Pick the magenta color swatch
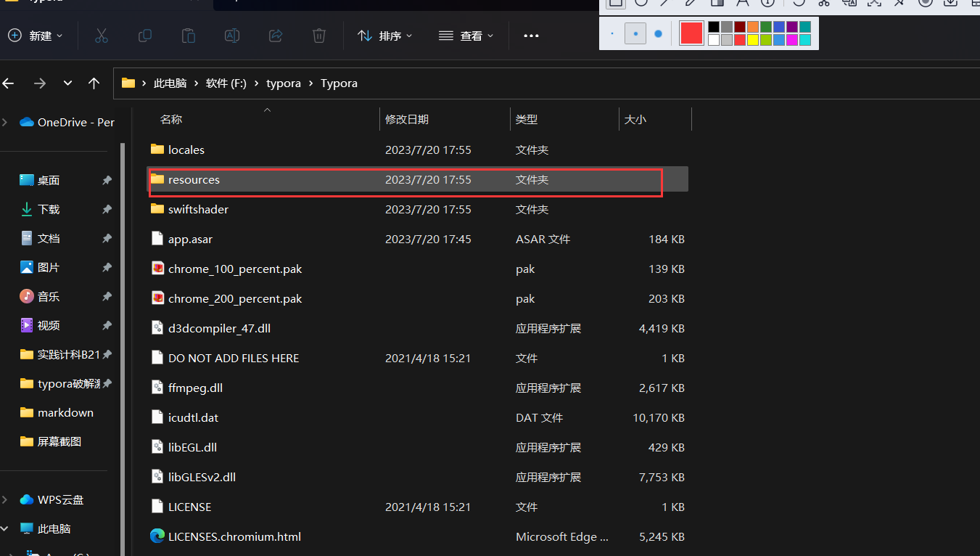 [792, 40]
